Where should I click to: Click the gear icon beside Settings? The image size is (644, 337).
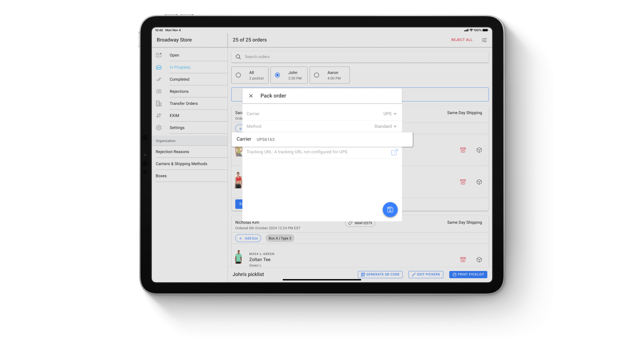159,128
